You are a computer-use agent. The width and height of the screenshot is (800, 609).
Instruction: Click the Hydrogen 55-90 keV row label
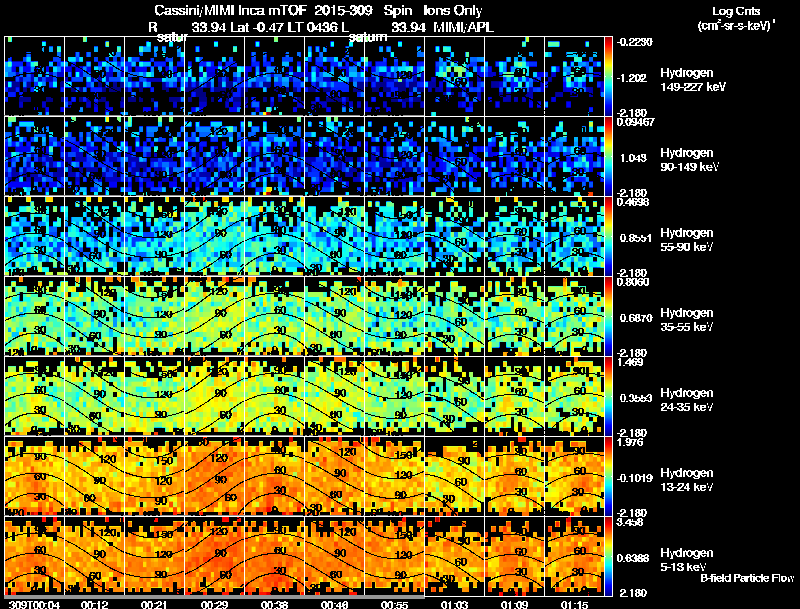[x=686, y=239]
